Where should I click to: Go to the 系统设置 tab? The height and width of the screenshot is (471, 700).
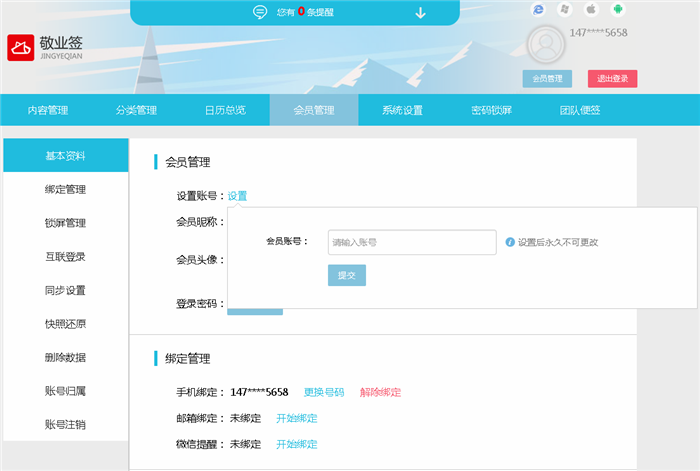click(x=402, y=110)
